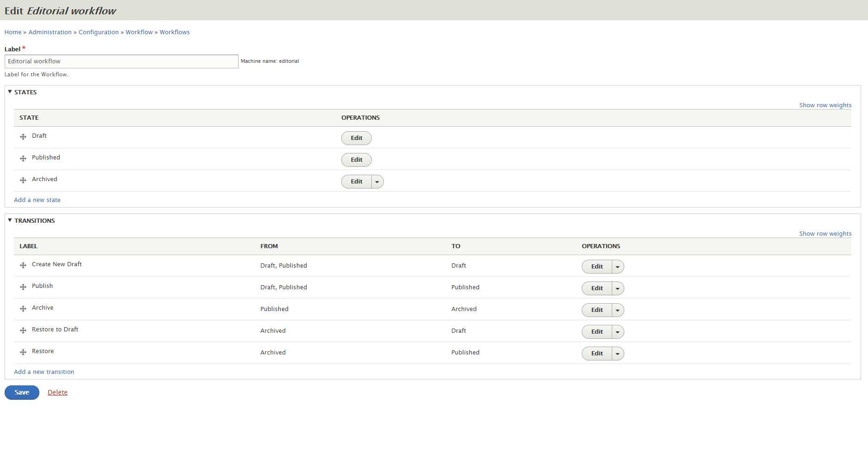Click the Restore to Draft label

point(55,330)
